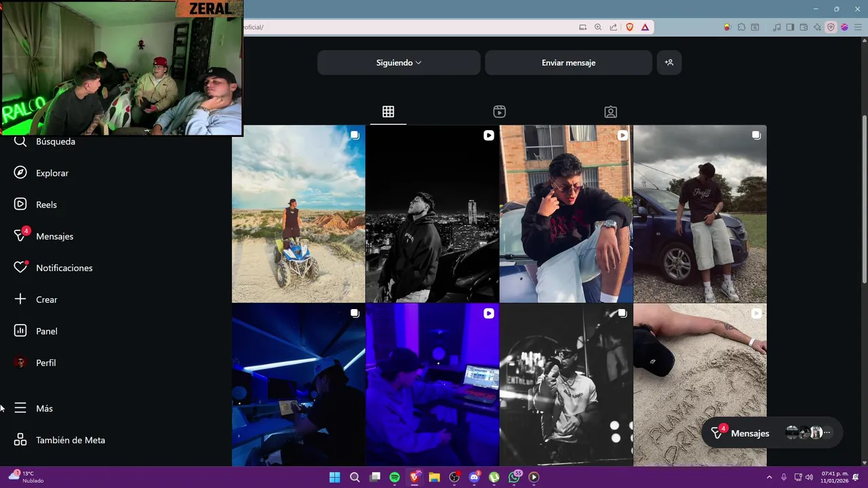The image size is (868, 488).
Task: Click the colorful circles extension icon
Action: 728,27
